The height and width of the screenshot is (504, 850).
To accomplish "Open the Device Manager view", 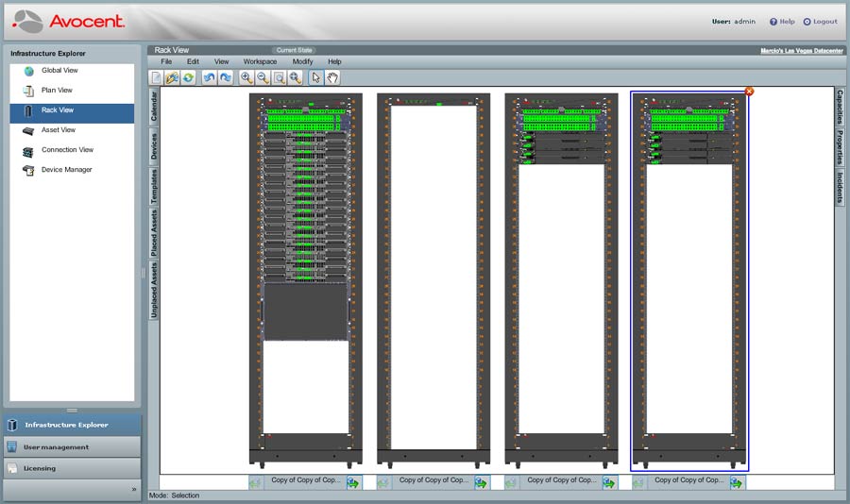I will (66, 170).
